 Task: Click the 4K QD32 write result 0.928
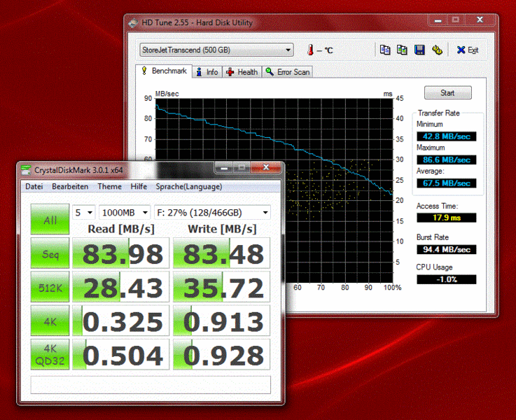pos(221,354)
